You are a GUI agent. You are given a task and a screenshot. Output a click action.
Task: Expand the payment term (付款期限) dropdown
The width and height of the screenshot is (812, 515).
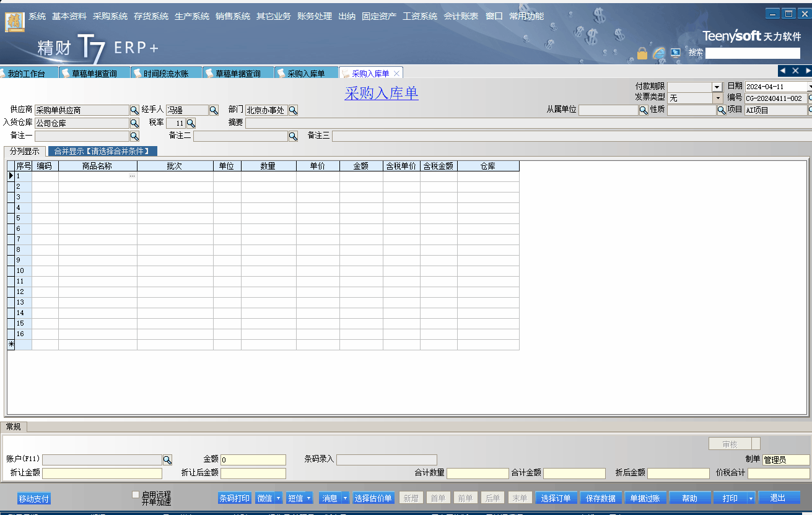click(x=717, y=87)
